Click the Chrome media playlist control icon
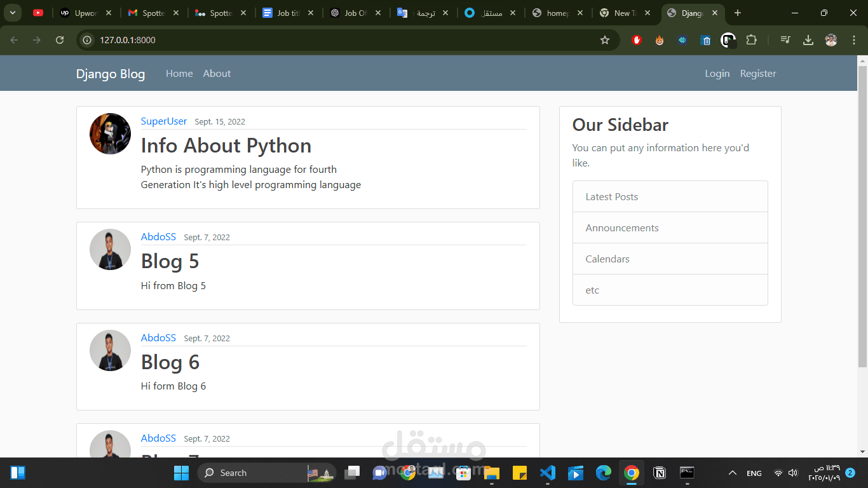The image size is (868, 488). tap(785, 39)
